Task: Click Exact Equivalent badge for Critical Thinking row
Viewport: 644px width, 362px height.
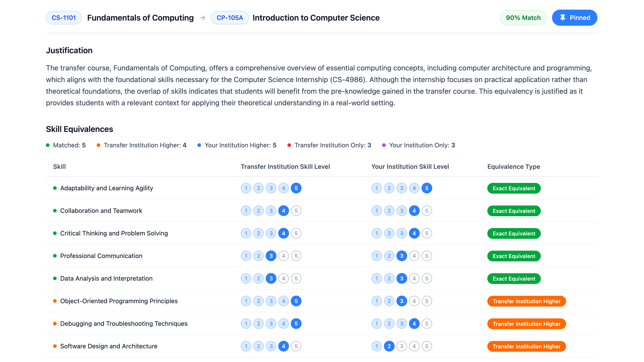Action: click(514, 233)
